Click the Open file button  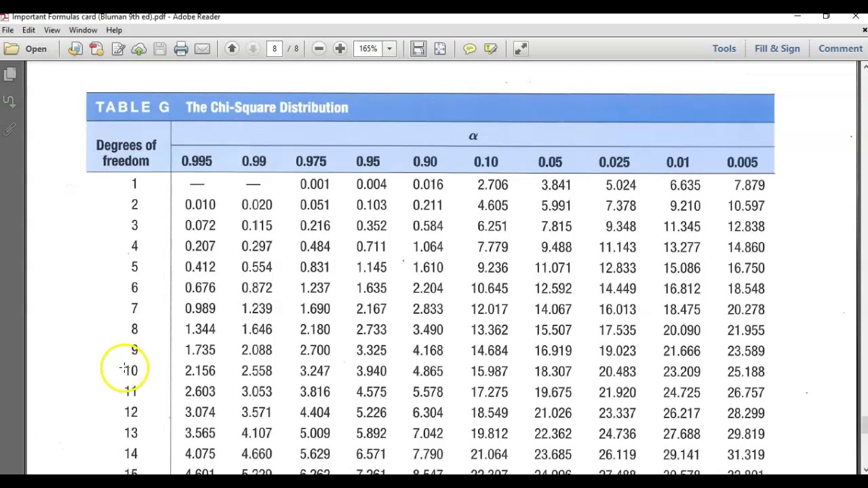click(25, 49)
